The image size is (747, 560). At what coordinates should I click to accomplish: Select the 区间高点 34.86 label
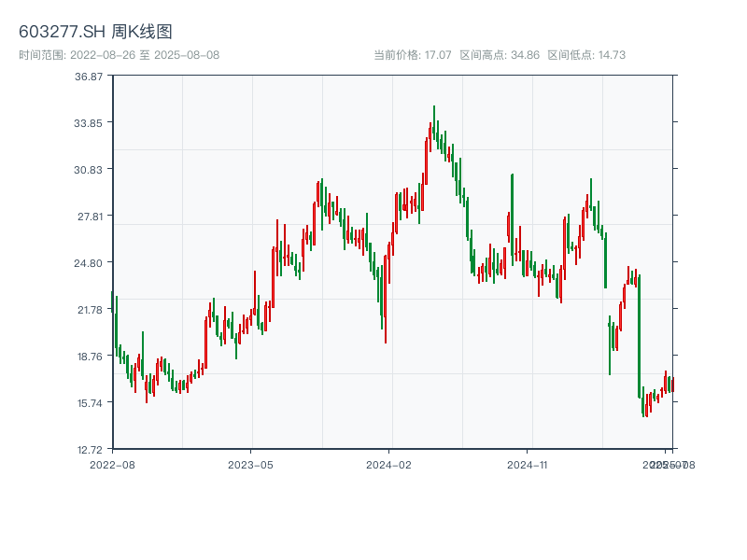point(500,55)
